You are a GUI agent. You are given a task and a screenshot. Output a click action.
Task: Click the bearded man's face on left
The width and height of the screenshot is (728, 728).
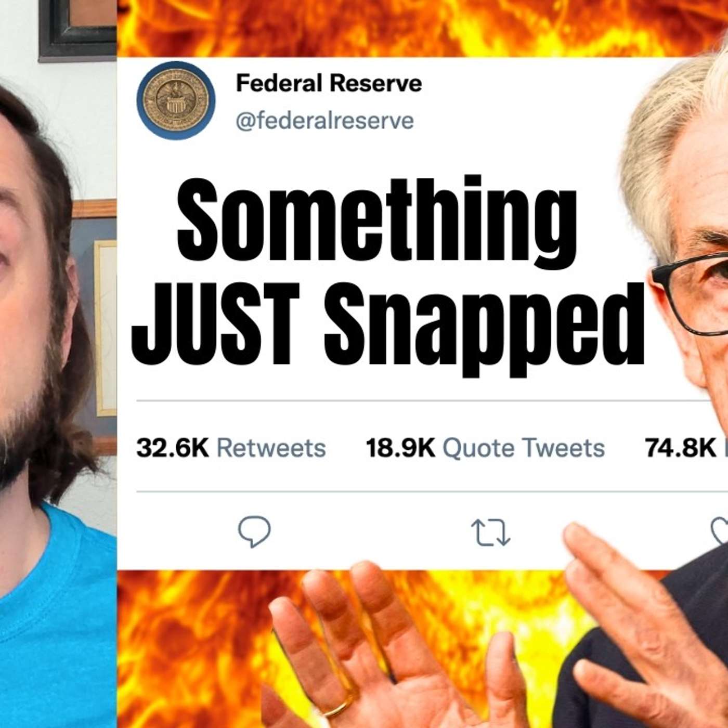(29, 291)
